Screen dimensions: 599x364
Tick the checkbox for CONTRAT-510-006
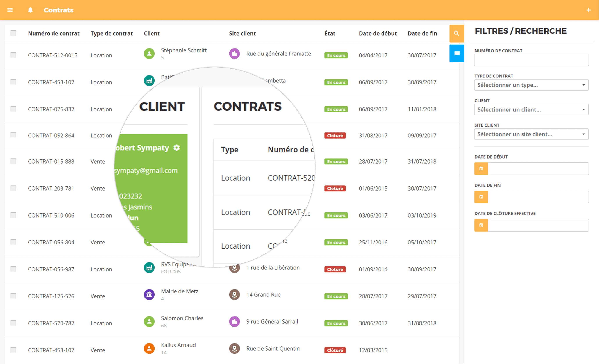pos(13,215)
